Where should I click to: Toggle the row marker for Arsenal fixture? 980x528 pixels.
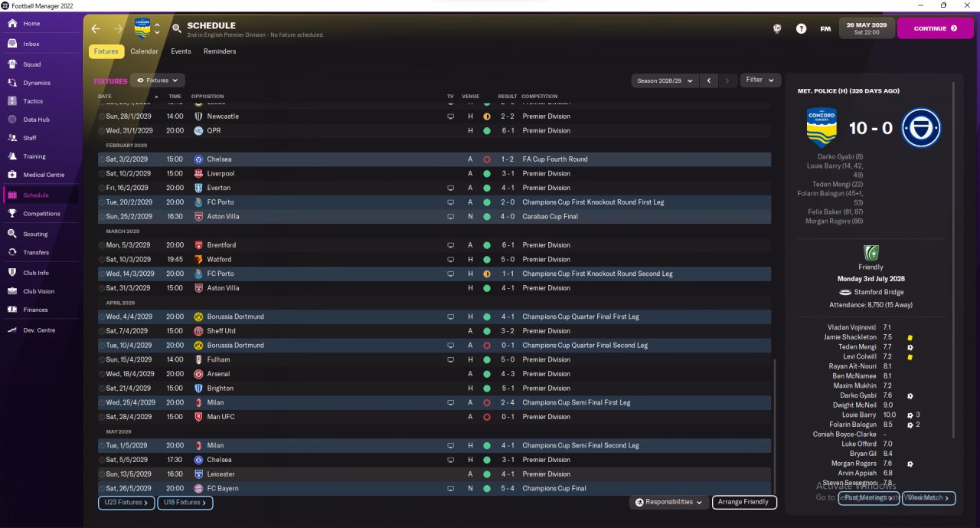102,374
